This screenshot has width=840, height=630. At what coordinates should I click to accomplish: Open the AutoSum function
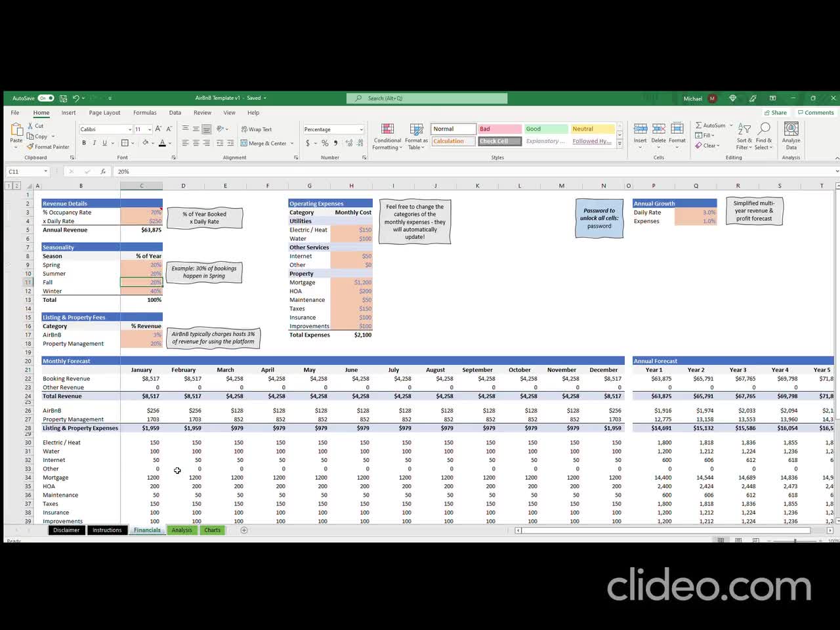point(711,125)
